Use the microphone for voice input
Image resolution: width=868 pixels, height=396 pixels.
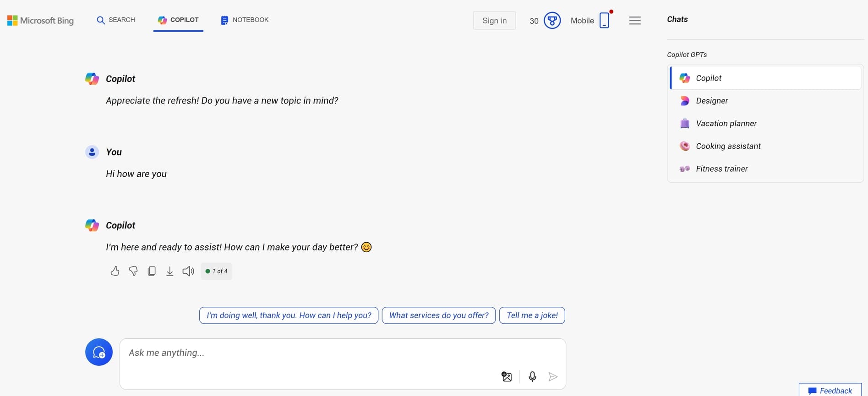point(532,376)
